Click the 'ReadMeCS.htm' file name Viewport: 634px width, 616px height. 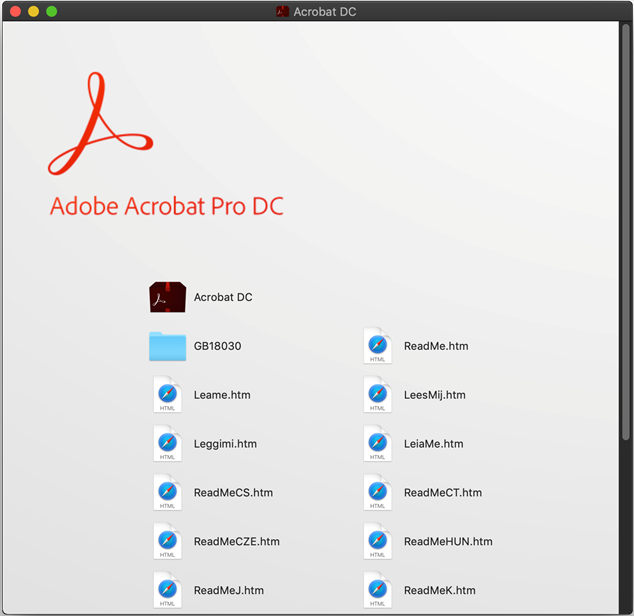coord(233,493)
